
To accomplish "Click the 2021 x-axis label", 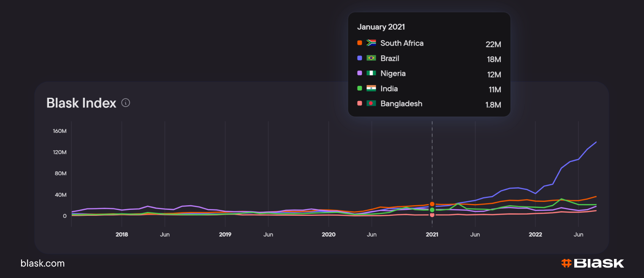I will [x=432, y=234].
